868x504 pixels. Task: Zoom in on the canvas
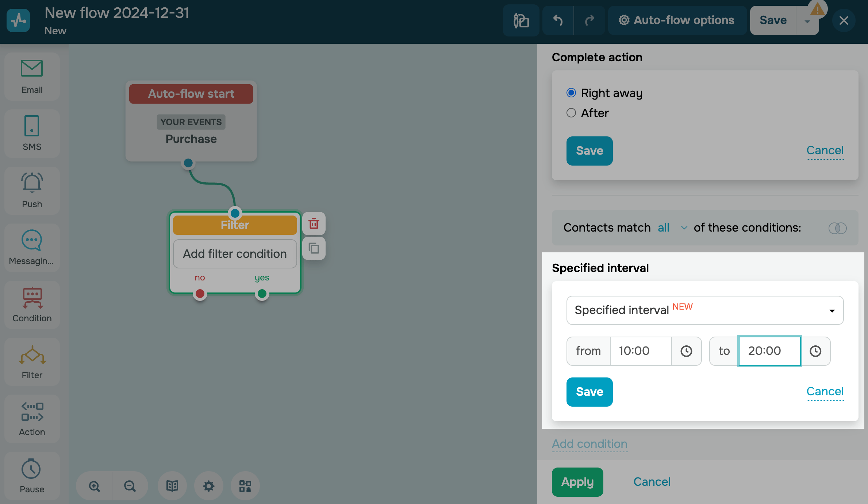pyautogui.click(x=95, y=486)
